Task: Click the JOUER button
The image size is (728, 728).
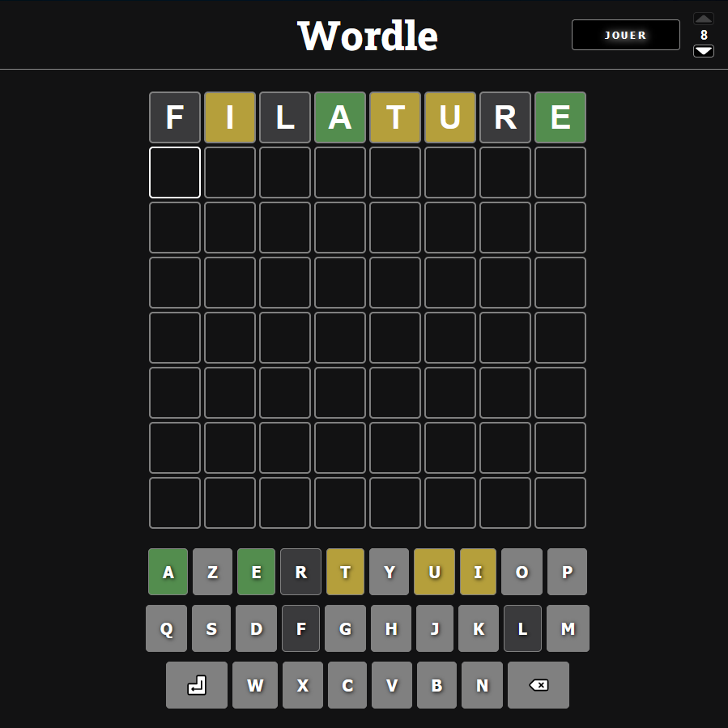Action: pos(625,35)
